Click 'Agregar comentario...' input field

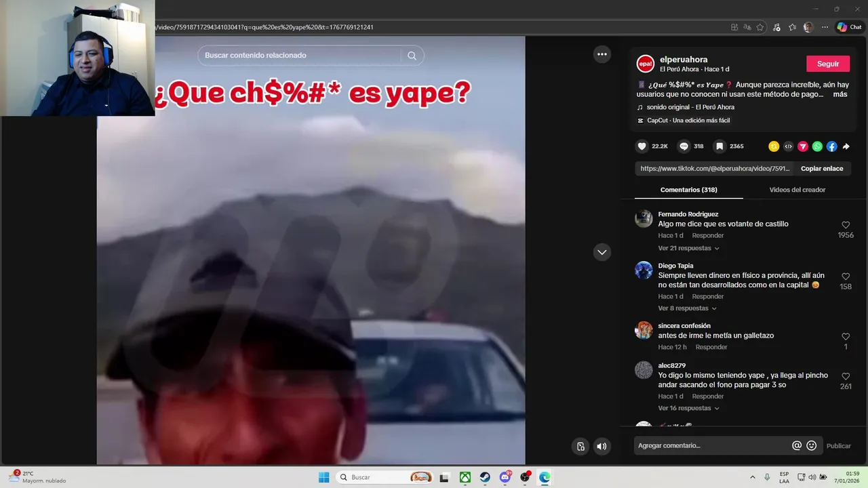pos(712,445)
